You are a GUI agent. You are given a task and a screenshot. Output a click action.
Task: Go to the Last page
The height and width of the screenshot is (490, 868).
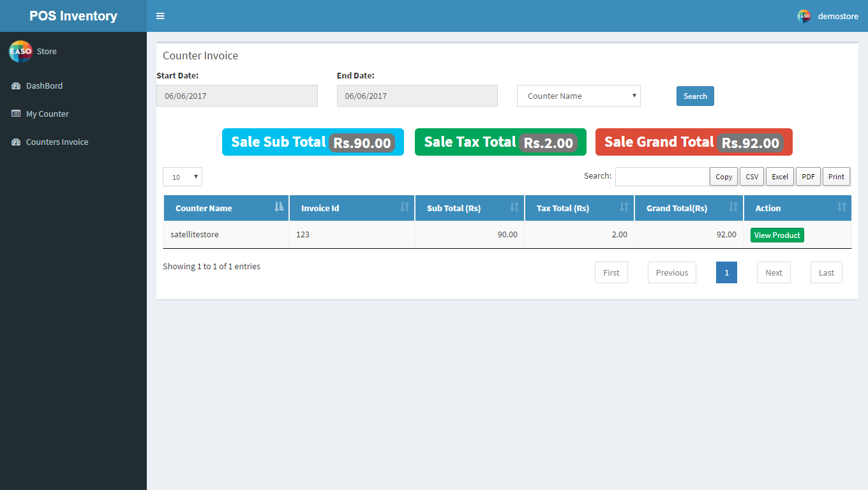coord(827,272)
